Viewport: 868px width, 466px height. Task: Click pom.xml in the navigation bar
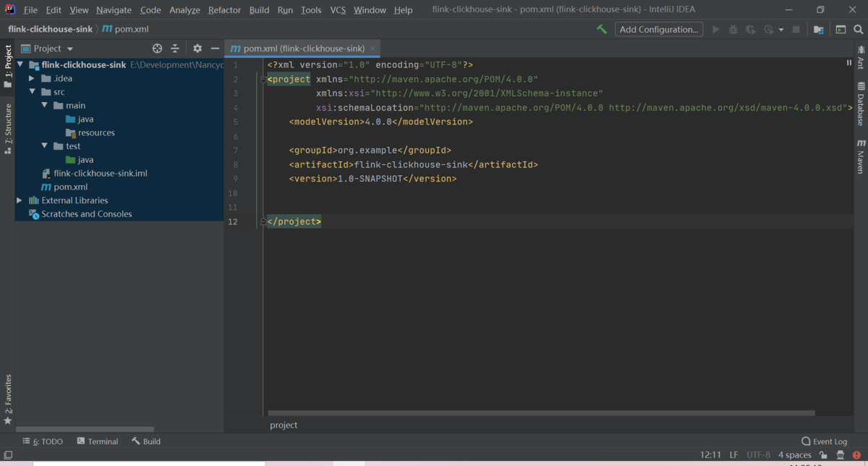[x=125, y=30]
